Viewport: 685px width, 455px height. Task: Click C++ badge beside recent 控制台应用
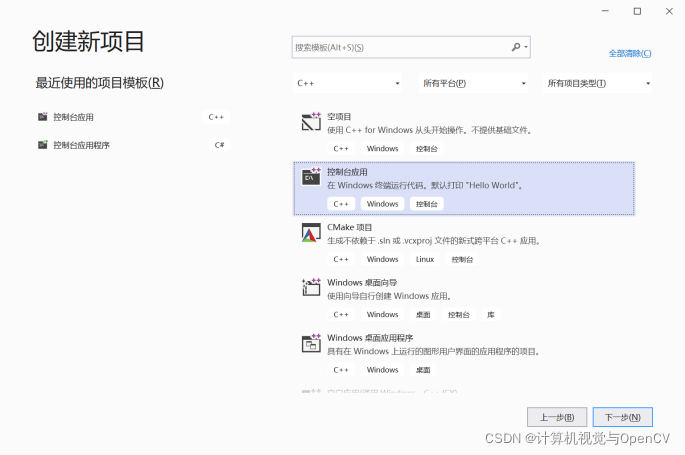coord(216,117)
